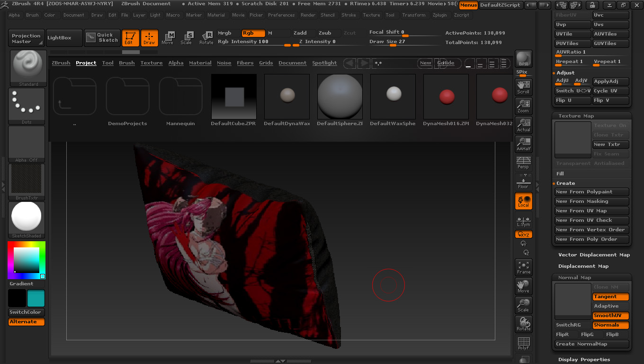644x364 pixels.
Task: Toggle the Floor grid
Action: pos(523,182)
